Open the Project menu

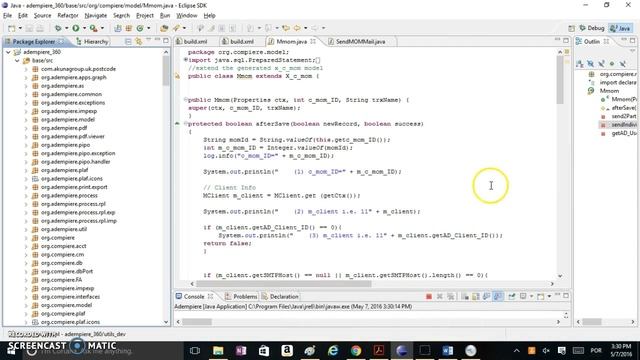[x=145, y=16]
